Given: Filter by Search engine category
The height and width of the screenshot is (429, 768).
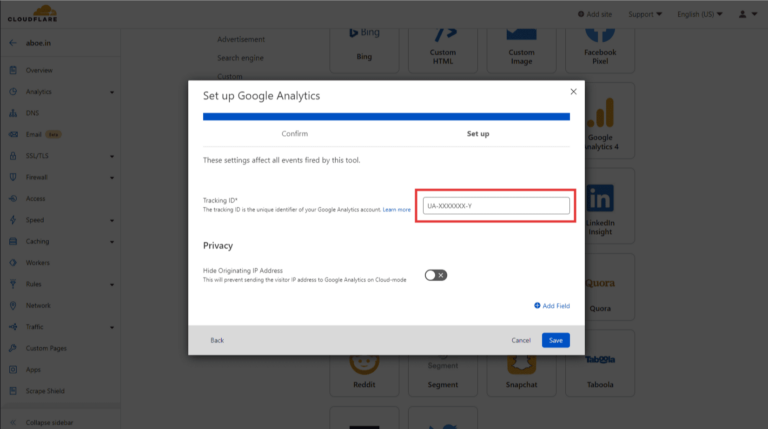Looking at the screenshot, I should pos(240,58).
